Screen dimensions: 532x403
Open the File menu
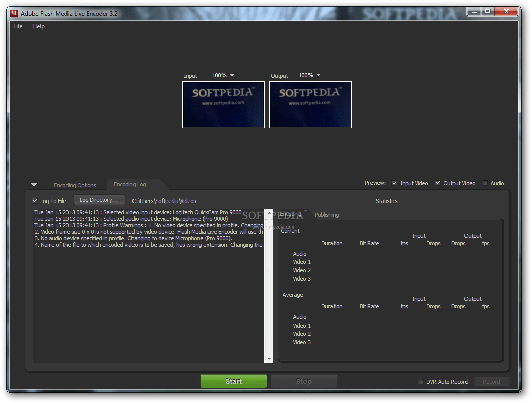(x=17, y=26)
